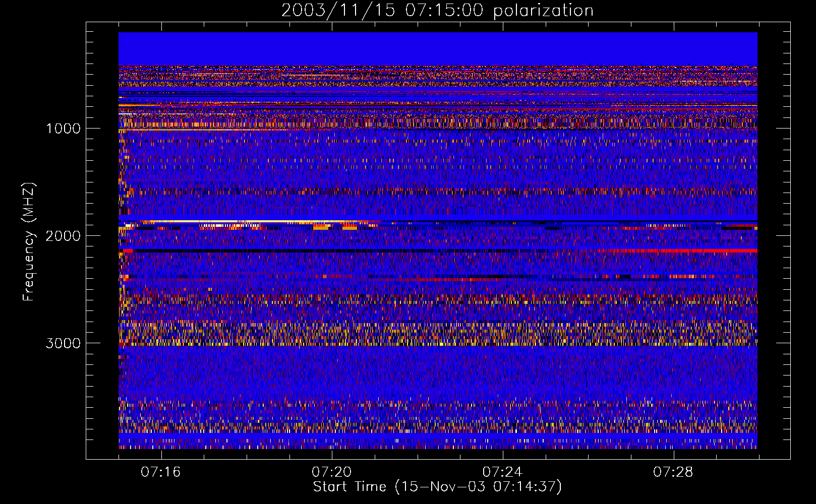The width and height of the screenshot is (816, 504).
Task: Click the 07:24 time tick label
Action: click(502, 472)
